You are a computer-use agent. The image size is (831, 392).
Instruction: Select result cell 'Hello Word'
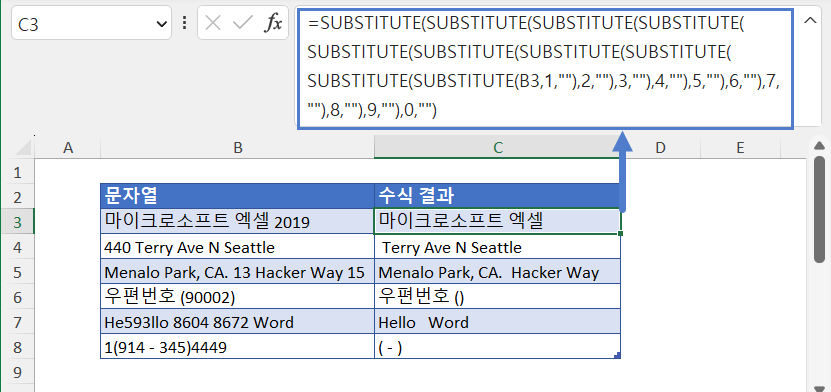point(498,322)
